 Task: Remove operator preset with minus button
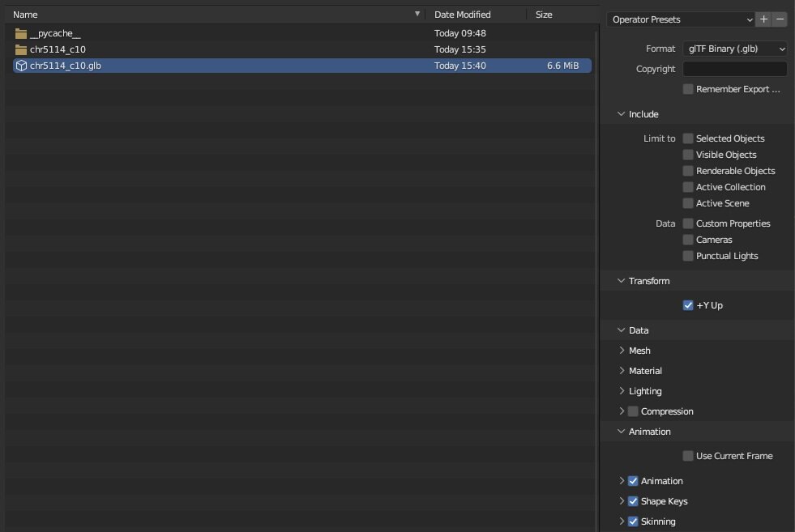780,19
